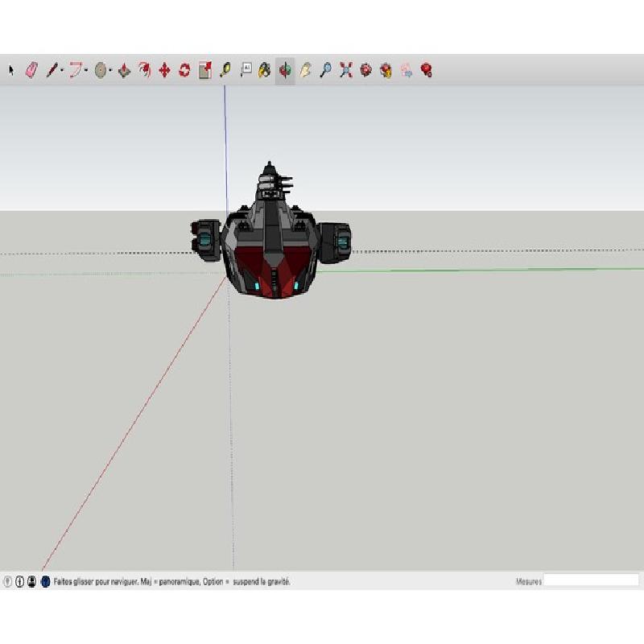The height and width of the screenshot is (644, 644).
Task: Choose the Move tool with red arrows
Action: tap(164, 71)
